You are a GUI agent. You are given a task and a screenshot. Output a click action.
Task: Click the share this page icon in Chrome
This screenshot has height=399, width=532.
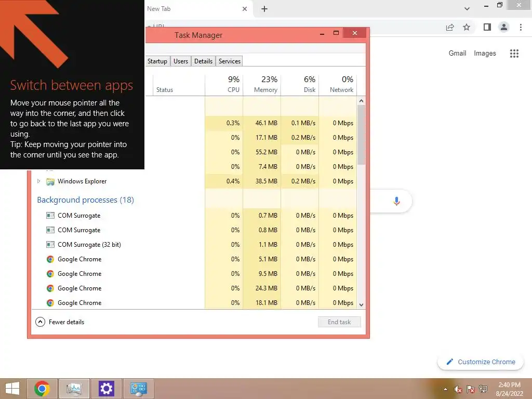450,27
